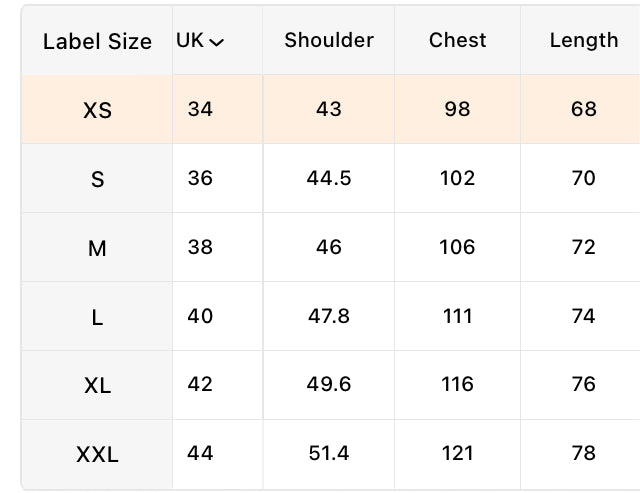640x493 pixels.
Task: Click the Length column header
Action: [x=584, y=40]
